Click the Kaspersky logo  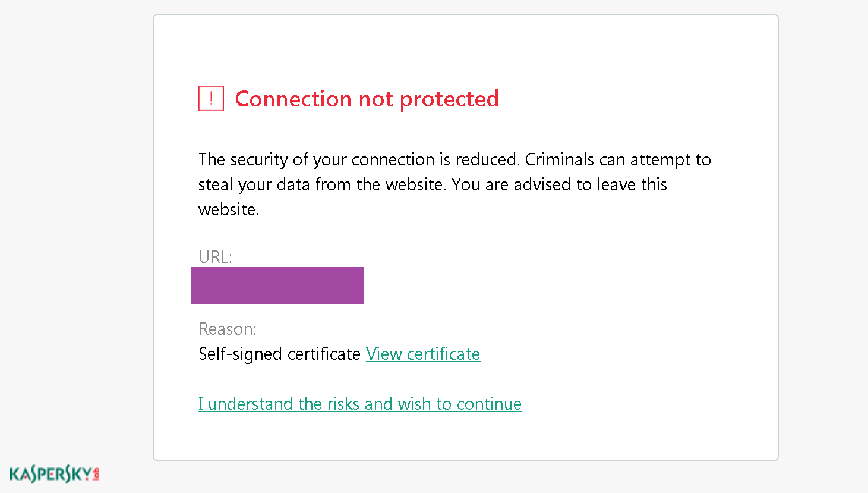(x=55, y=474)
